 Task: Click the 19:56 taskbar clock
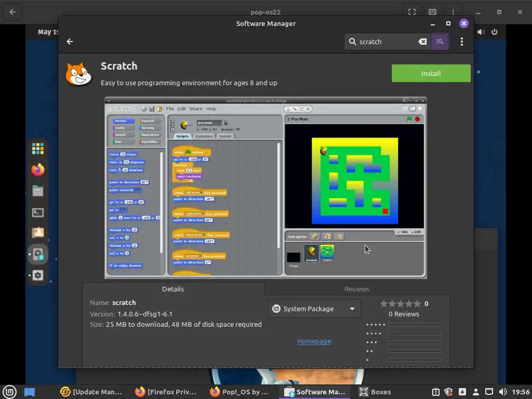[521, 392]
